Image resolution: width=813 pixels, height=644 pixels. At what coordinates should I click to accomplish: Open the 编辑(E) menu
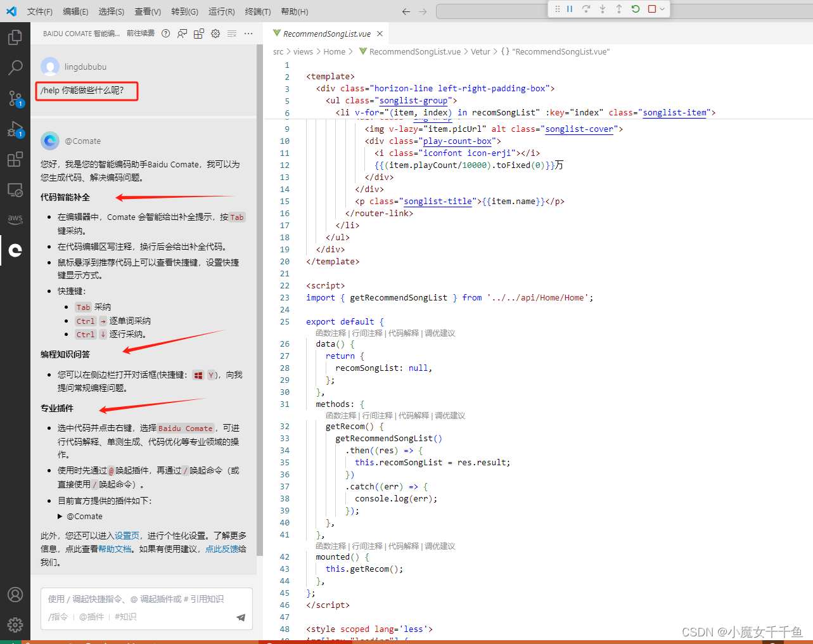point(76,11)
